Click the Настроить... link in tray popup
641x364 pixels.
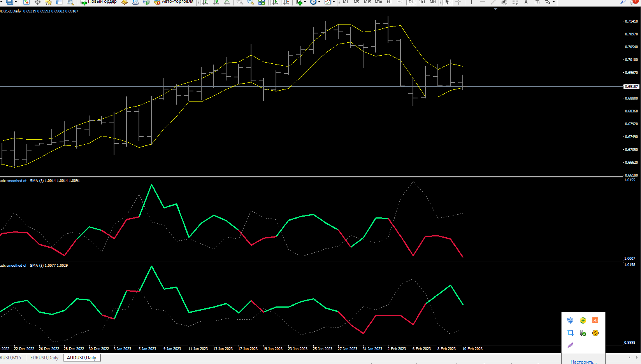click(583, 362)
